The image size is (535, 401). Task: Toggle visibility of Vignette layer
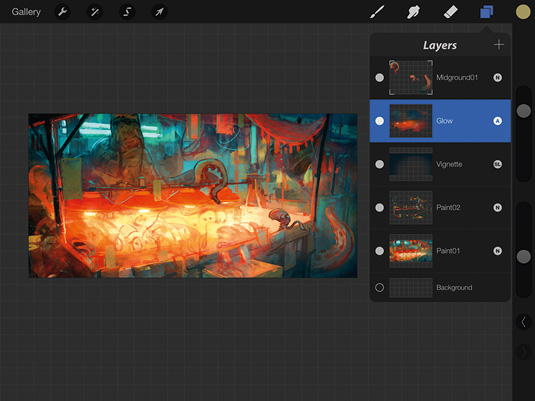(379, 164)
